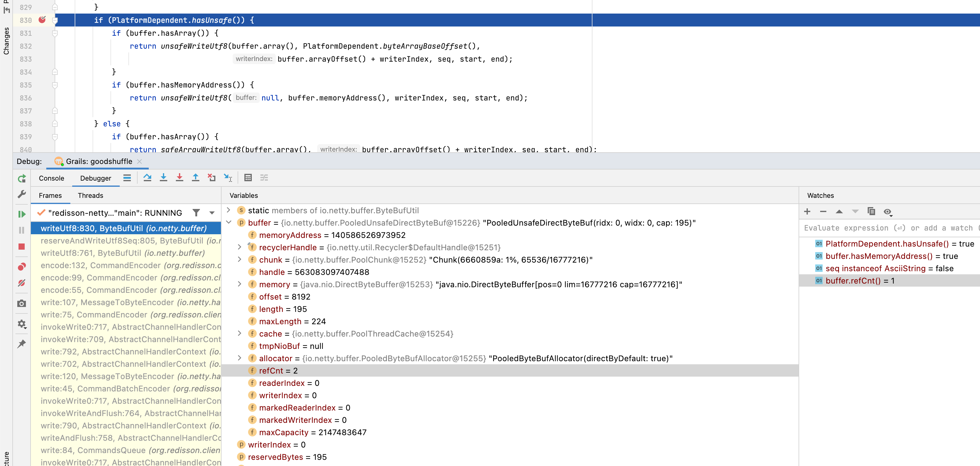The height and width of the screenshot is (466, 980).
Task: Click the Step Out icon
Action: (196, 178)
